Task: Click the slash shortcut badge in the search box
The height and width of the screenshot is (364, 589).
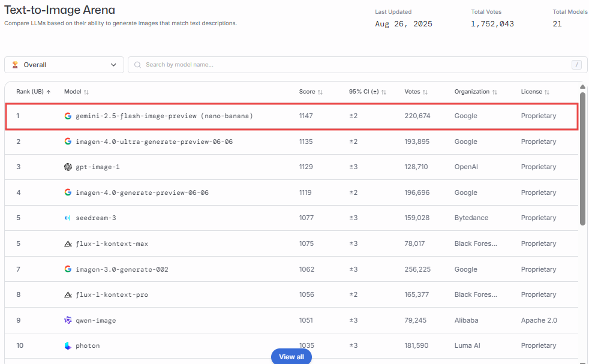Action: (x=576, y=65)
